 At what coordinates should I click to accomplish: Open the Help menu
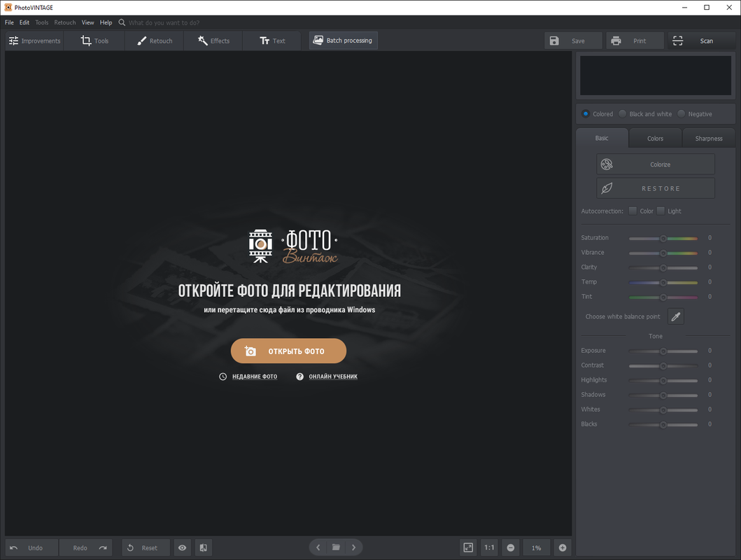[106, 22]
